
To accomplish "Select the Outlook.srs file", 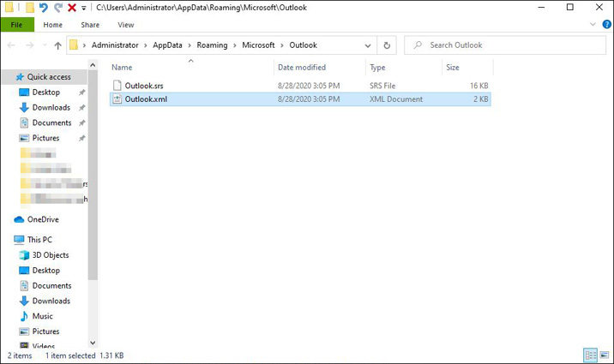I will coord(300,86).
